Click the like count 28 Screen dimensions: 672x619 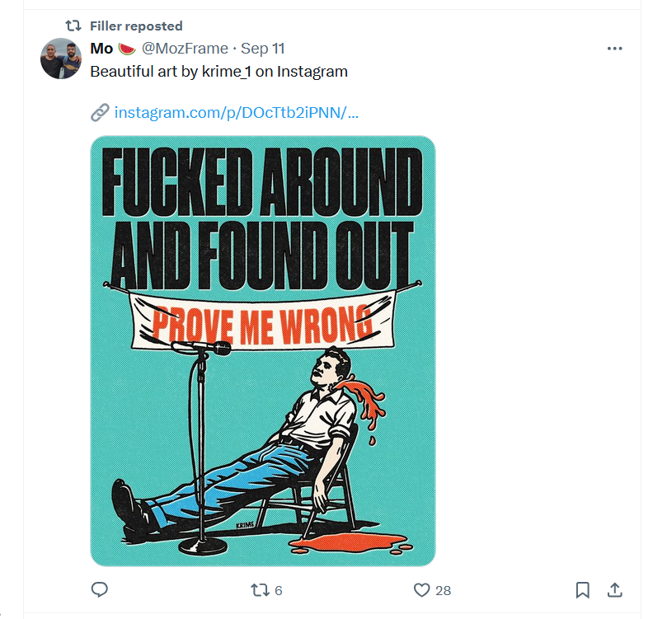443,591
